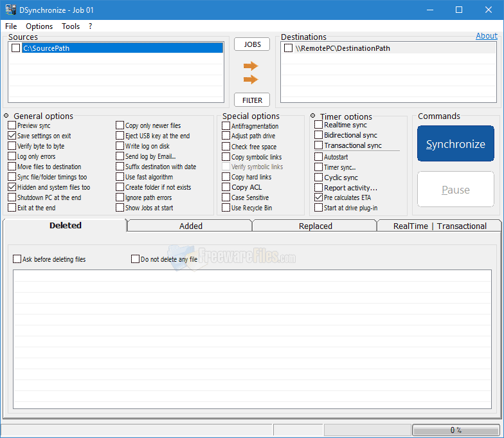Enable Start at drive plug-in
Screen dimensions: 504x438
click(x=319, y=208)
